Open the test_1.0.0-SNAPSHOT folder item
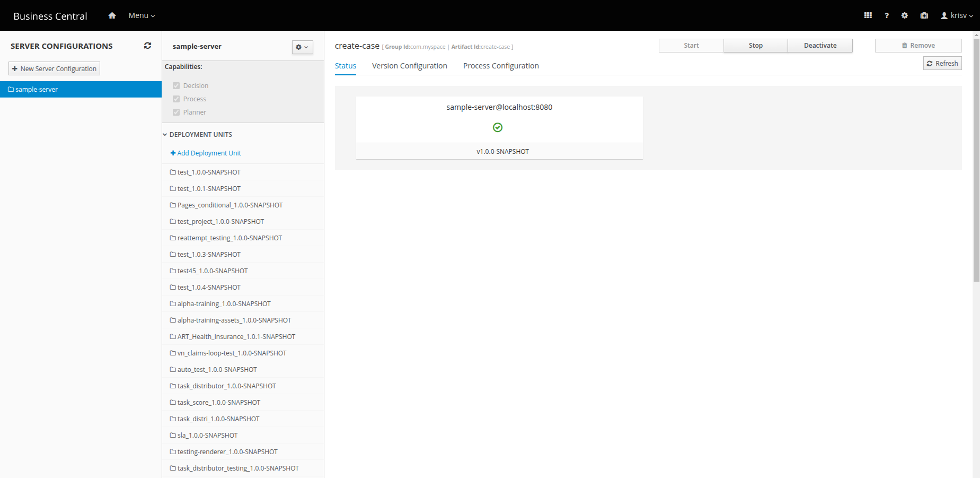This screenshot has height=478, width=980. coord(209,172)
